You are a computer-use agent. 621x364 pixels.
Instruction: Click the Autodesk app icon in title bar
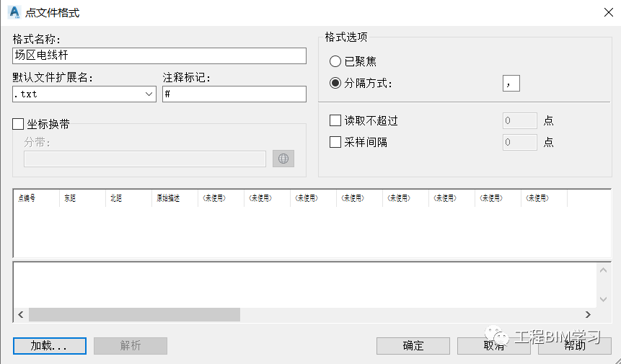14,12
